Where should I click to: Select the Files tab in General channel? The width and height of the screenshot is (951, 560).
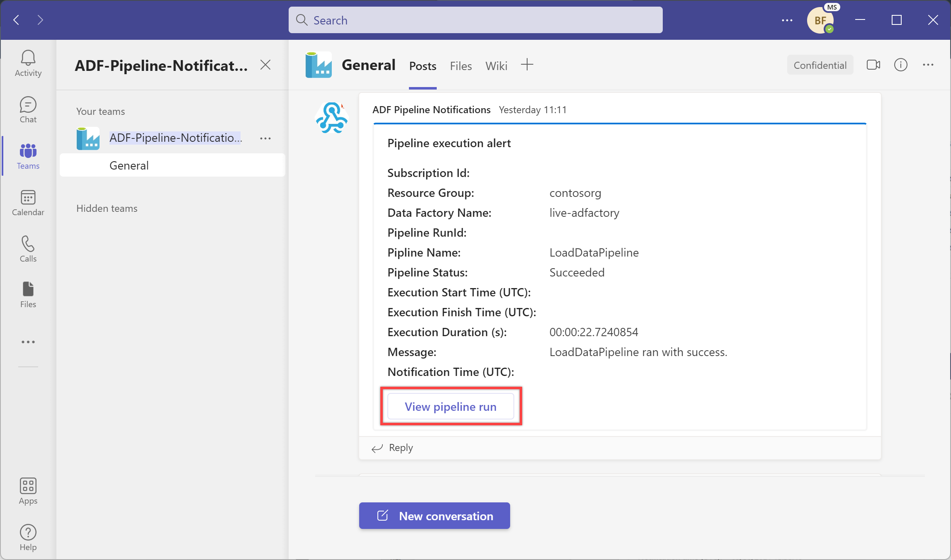tap(460, 65)
